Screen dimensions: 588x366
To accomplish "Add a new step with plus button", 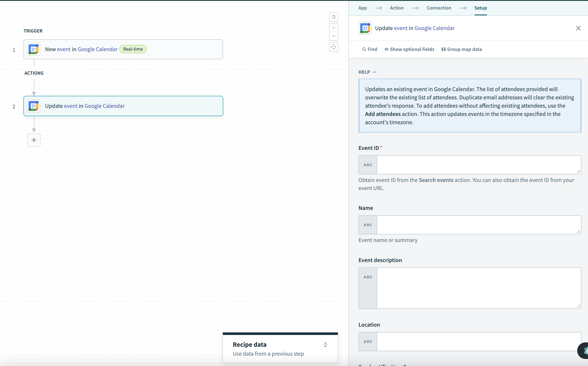I will point(34,140).
